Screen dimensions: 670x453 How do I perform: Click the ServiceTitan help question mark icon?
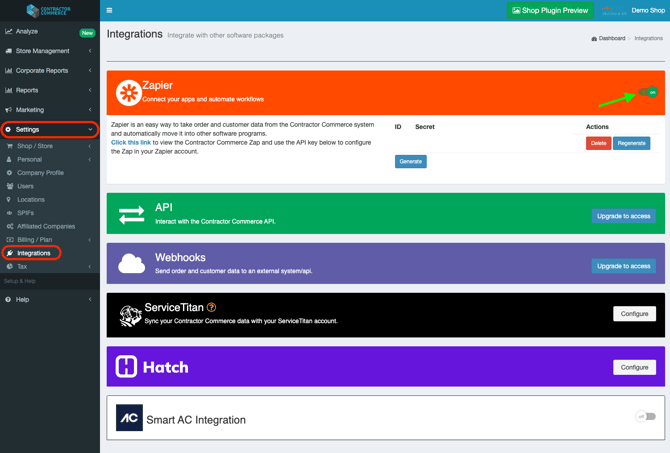pos(211,307)
